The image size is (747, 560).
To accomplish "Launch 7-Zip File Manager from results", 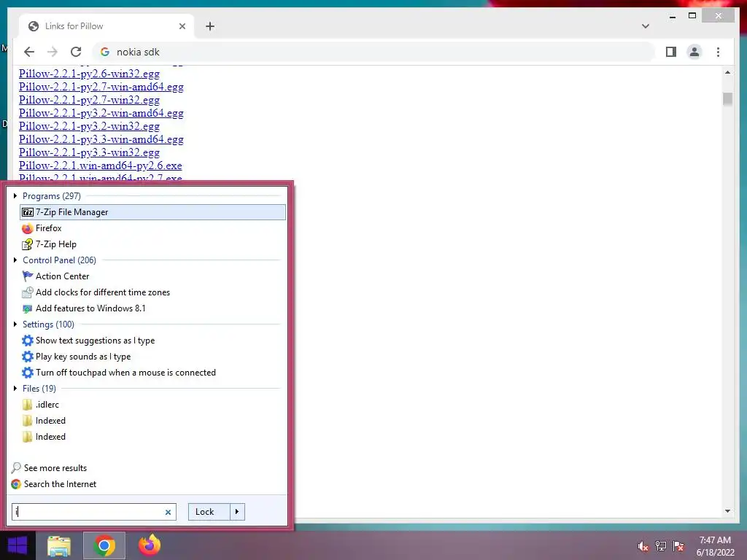I will (153, 212).
